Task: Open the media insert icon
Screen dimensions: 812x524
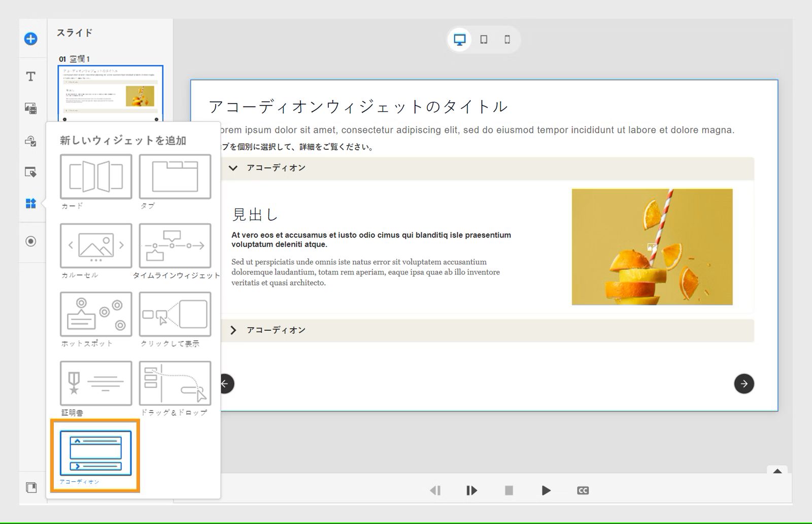Action: click(x=30, y=108)
